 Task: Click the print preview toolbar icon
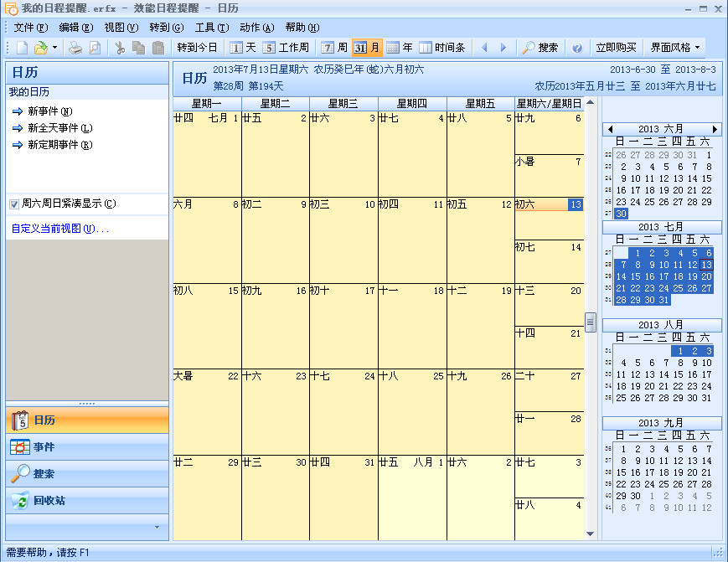point(95,48)
